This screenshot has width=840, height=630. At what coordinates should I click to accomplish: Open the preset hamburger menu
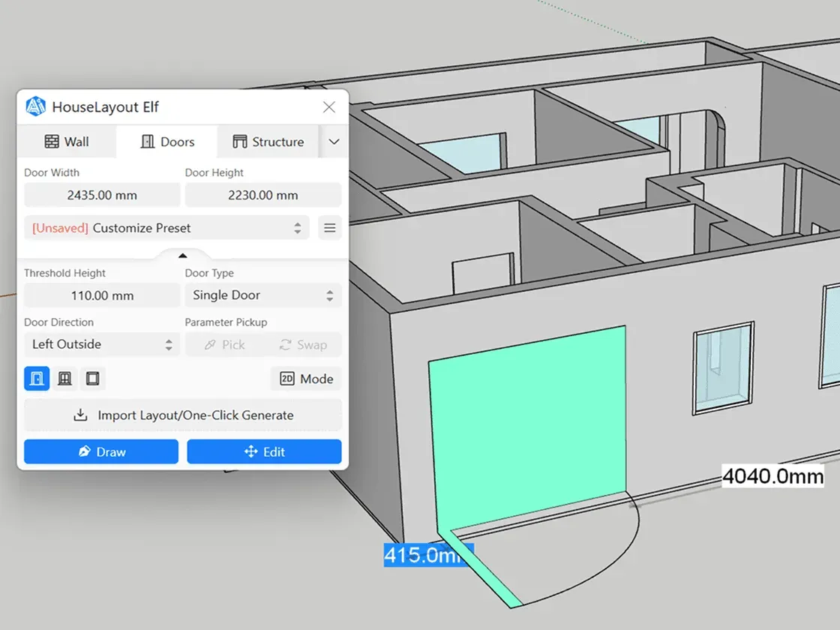tap(330, 228)
